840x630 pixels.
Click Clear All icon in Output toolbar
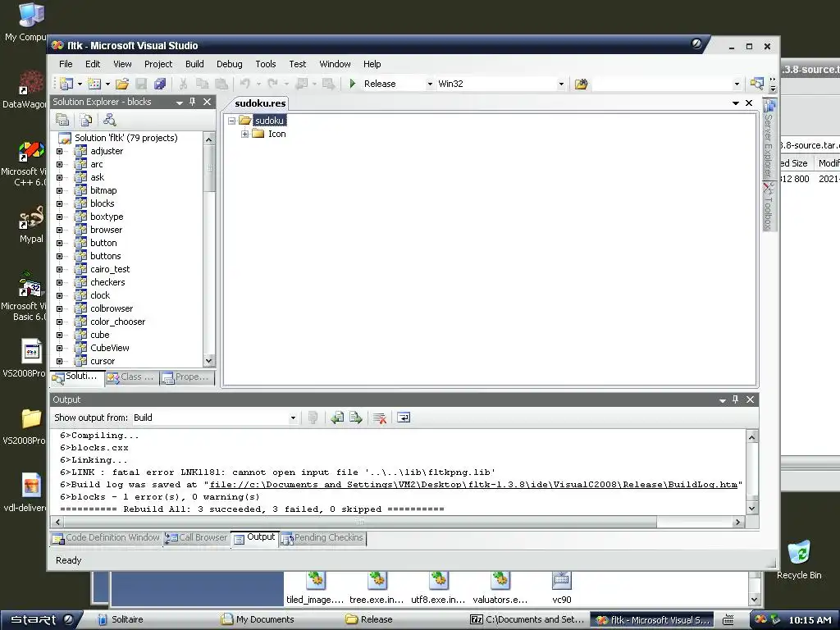(x=380, y=418)
